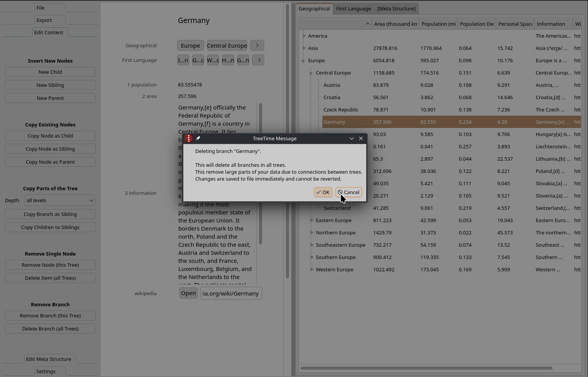
Task: Open the Settings menu section
Action: 46,371
